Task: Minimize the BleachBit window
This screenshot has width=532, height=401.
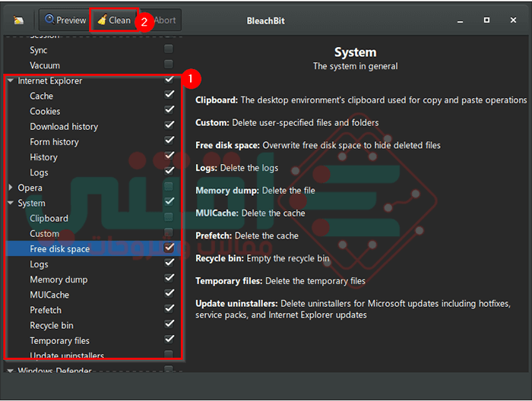Action: (460, 21)
